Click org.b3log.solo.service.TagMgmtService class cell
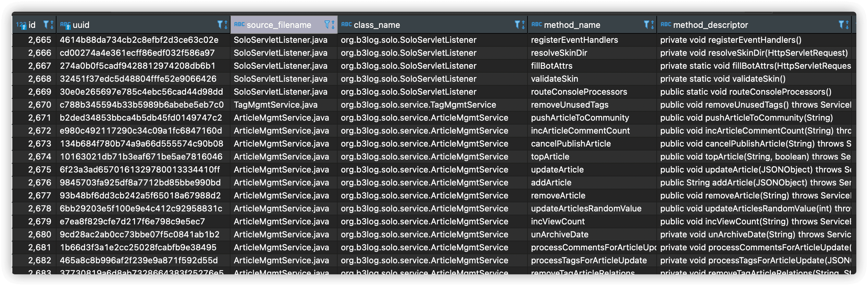 433,105
